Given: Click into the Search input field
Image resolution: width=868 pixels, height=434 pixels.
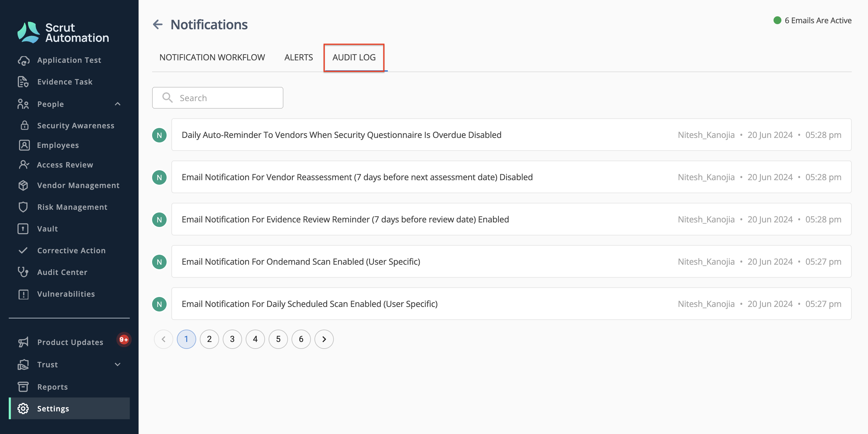Looking at the screenshot, I should (x=218, y=98).
